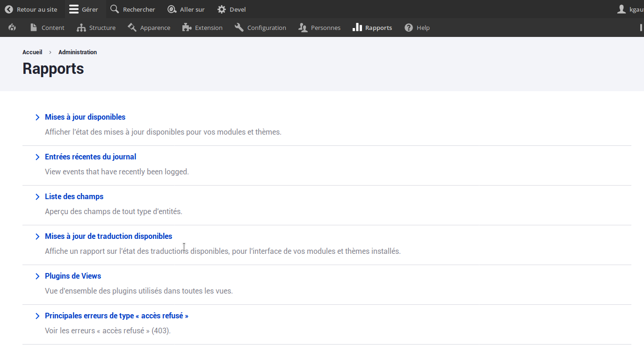
Task: Open the Personnes menu item
Action: pos(326,28)
